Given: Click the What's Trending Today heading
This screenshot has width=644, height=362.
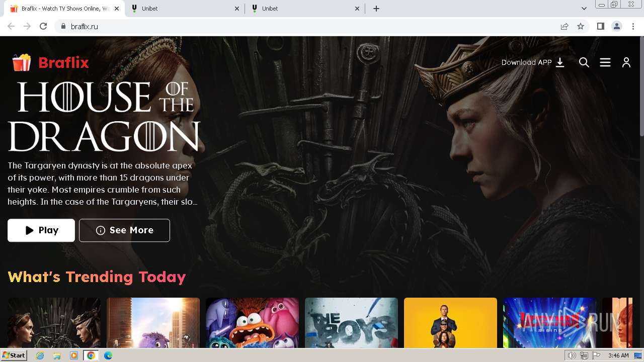Looking at the screenshot, I should click(x=97, y=277).
